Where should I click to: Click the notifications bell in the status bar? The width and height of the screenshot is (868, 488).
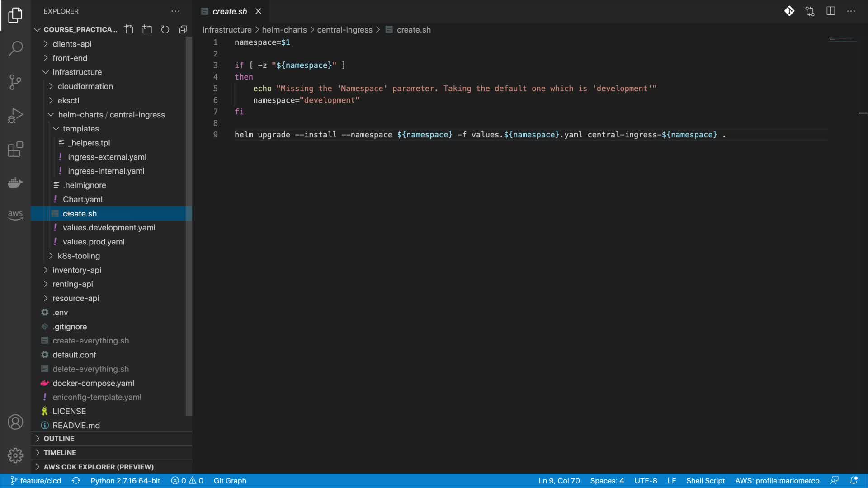point(854,481)
